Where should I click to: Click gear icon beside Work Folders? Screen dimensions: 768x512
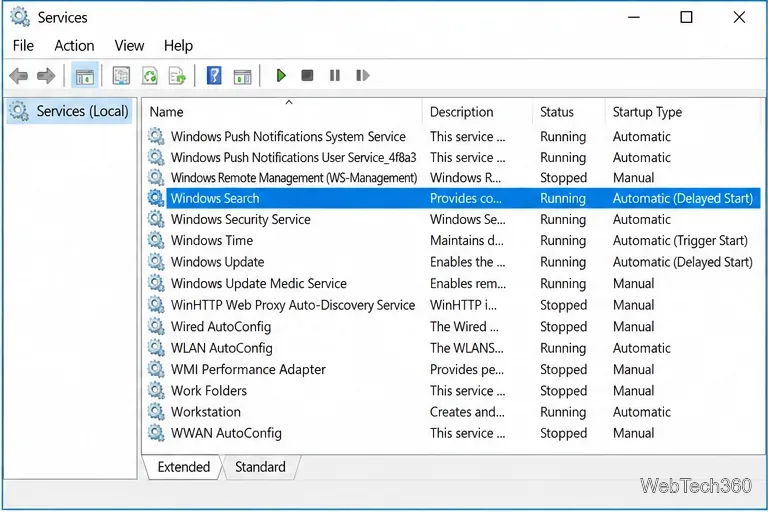coord(156,390)
